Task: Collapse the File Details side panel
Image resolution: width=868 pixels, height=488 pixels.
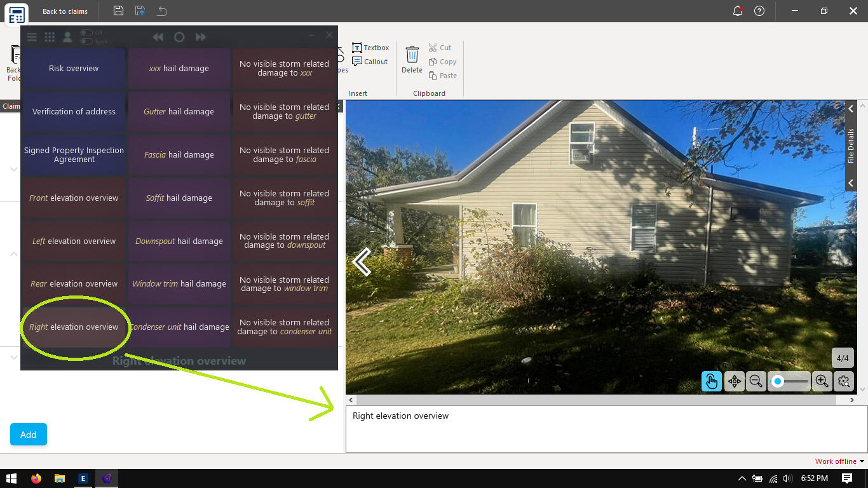Action: coord(851,109)
